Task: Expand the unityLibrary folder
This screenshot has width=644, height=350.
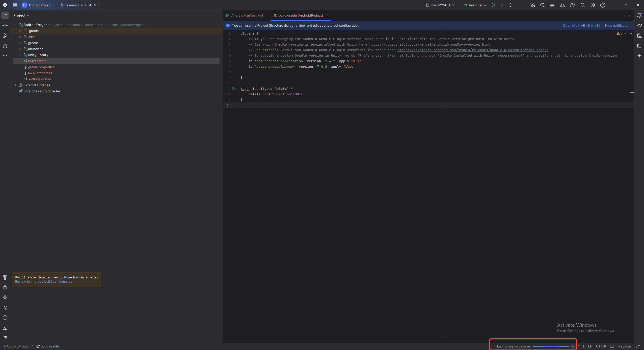Action: tap(20, 55)
